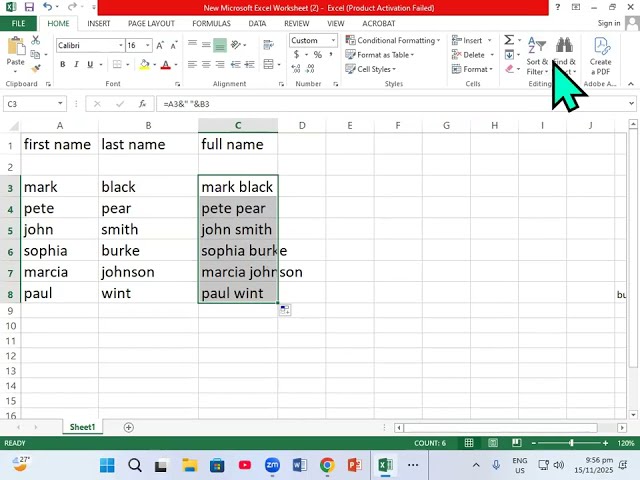This screenshot has width=640, height=480.
Task: Open Auto Fill Options next to cell C8
Action: [x=285, y=310]
